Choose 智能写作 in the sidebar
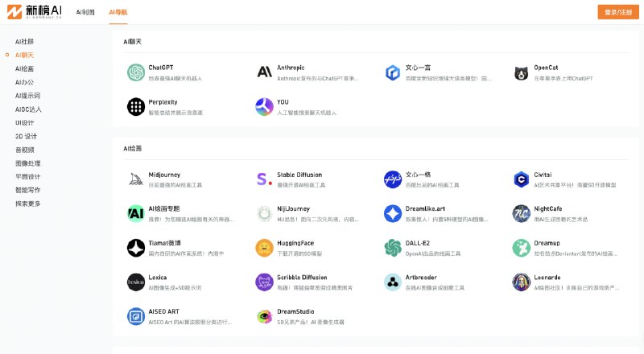 tap(28, 190)
